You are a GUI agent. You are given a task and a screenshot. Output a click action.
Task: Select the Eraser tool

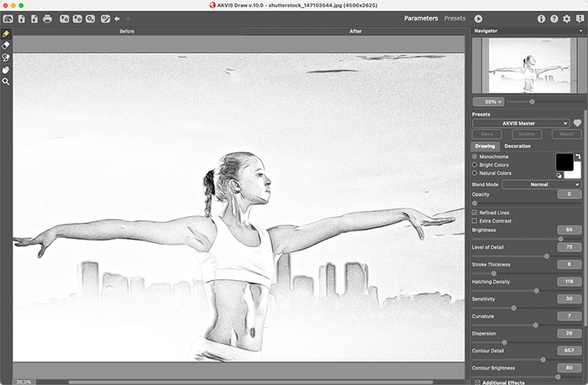tap(6, 45)
